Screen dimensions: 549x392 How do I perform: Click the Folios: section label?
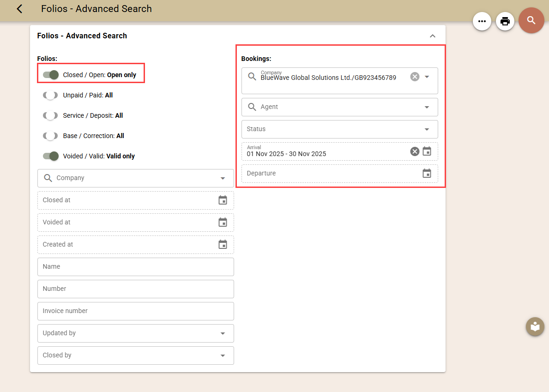click(x=47, y=59)
